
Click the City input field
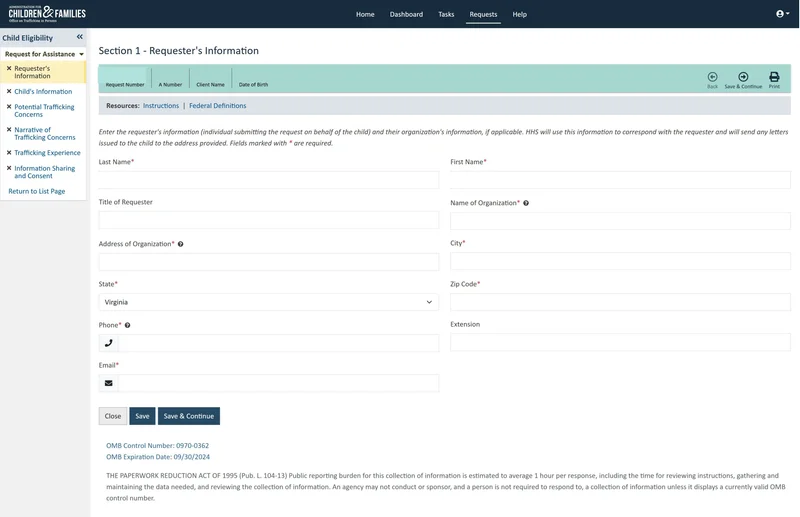tap(620, 261)
